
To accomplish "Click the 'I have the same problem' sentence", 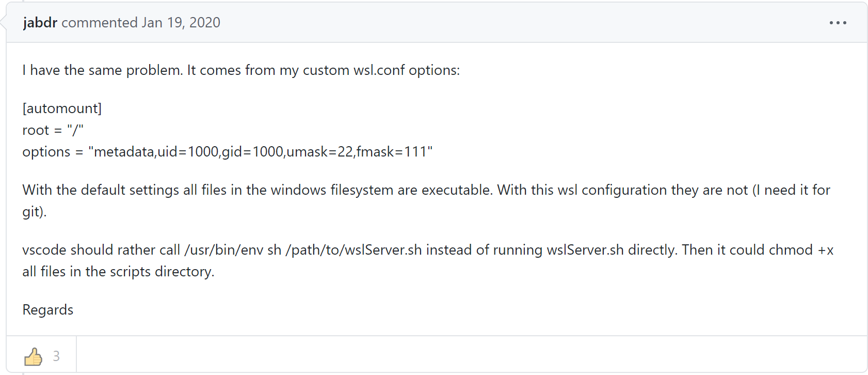I will point(102,70).
